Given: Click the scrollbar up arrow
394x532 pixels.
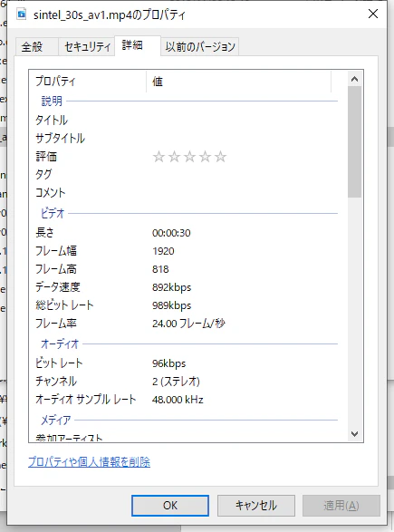Looking at the screenshot, I should pyautogui.click(x=355, y=79).
